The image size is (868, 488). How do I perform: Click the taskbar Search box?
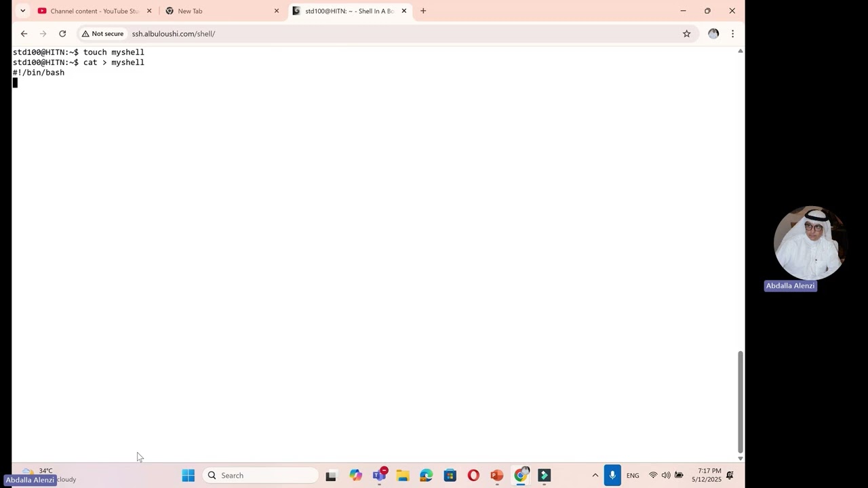tap(260, 475)
